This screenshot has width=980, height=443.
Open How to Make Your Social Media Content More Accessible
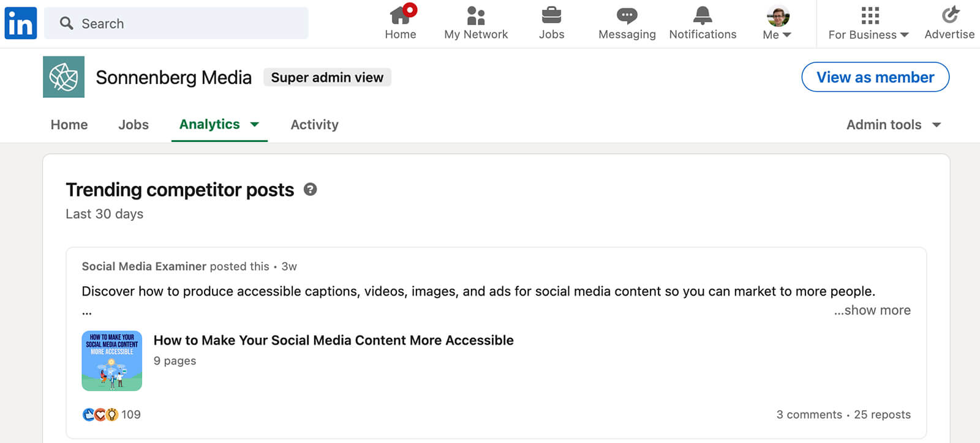(x=334, y=340)
